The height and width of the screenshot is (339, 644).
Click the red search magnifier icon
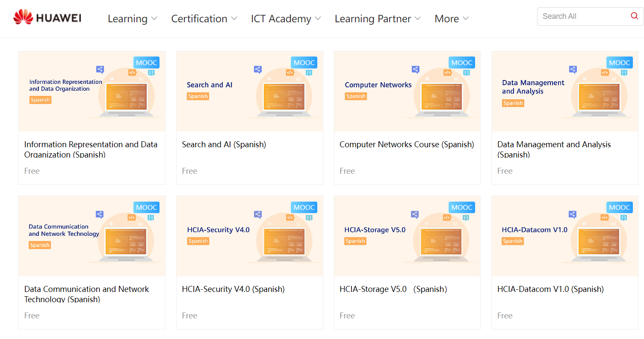634,16
